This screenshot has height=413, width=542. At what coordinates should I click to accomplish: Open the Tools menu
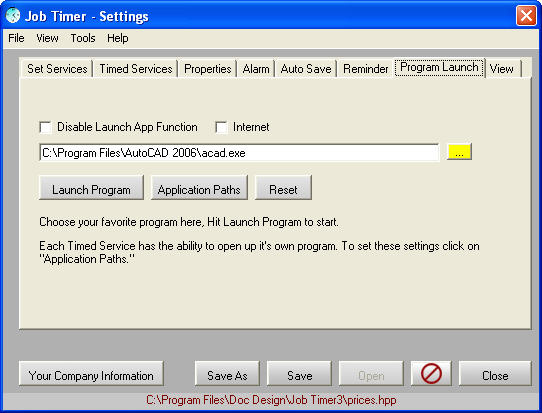[x=83, y=38]
